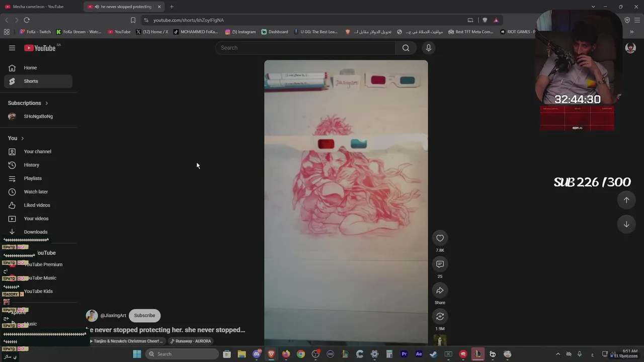Expand the You section chevron
The image size is (644, 362).
pos(22,138)
